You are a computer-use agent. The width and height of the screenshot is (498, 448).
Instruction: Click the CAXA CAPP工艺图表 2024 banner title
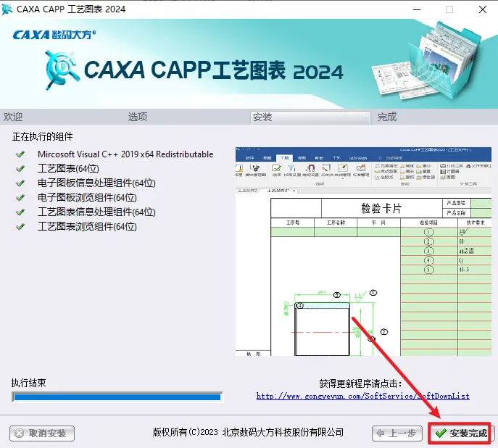(213, 70)
